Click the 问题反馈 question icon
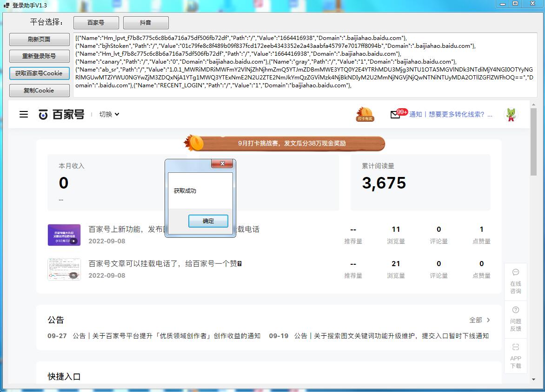Screen dimensions: 545x392 pos(516,310)
